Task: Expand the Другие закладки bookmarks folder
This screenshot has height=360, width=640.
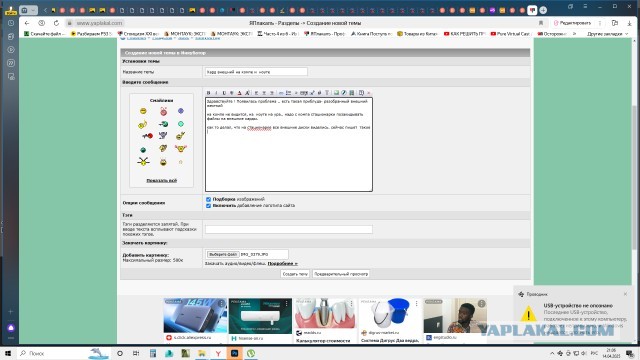Action: click(607, 34)
